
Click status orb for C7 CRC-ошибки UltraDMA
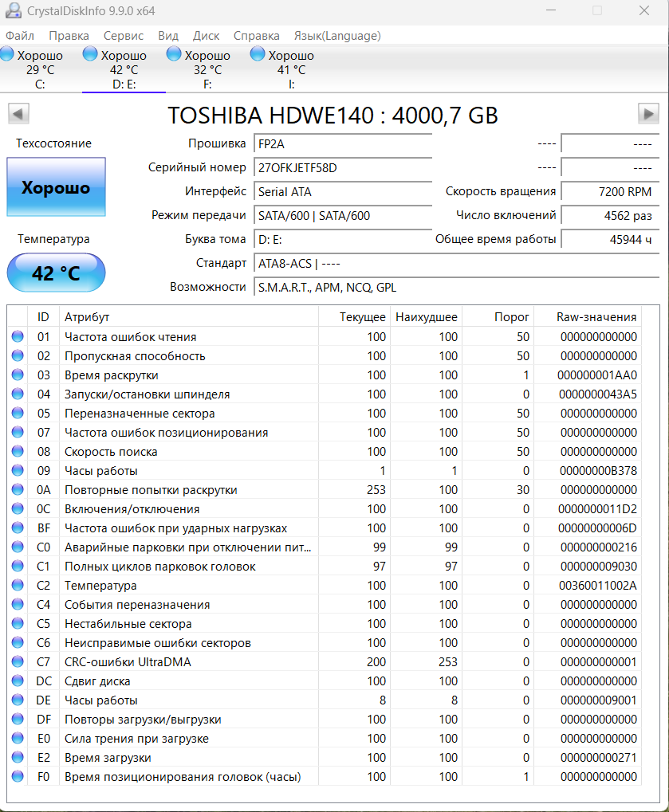pyautogui.click(x=18, y=662)
